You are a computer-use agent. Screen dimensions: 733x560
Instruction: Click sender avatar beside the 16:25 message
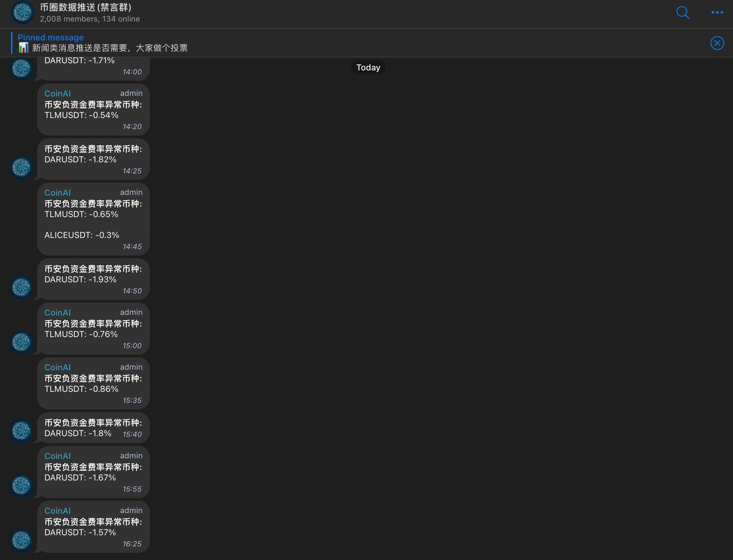[22, 540]
